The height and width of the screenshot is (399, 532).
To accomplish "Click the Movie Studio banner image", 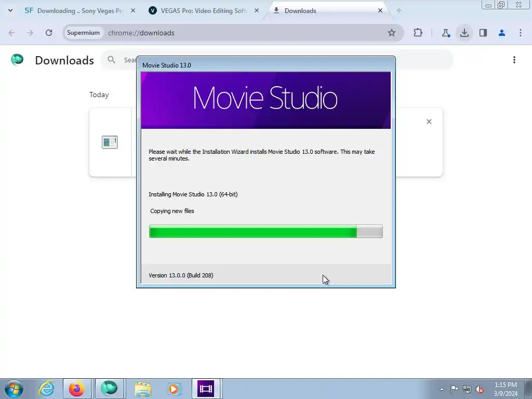I will [265, 100].
